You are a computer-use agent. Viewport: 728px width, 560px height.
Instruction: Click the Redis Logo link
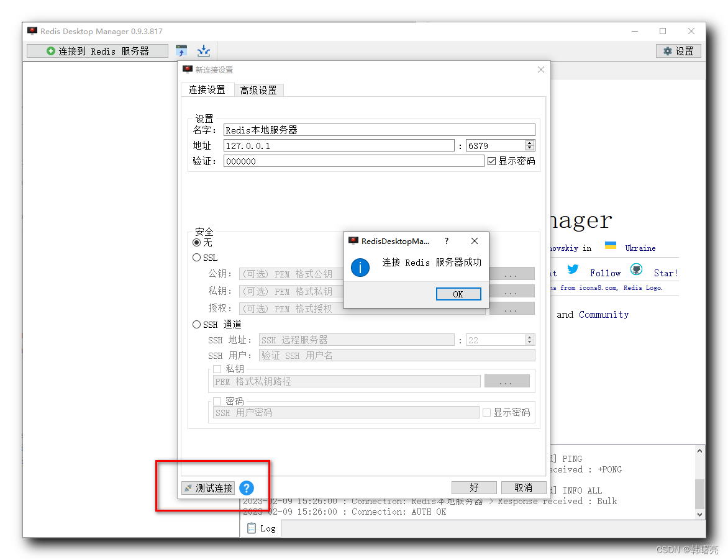click(x=643, y=287)
